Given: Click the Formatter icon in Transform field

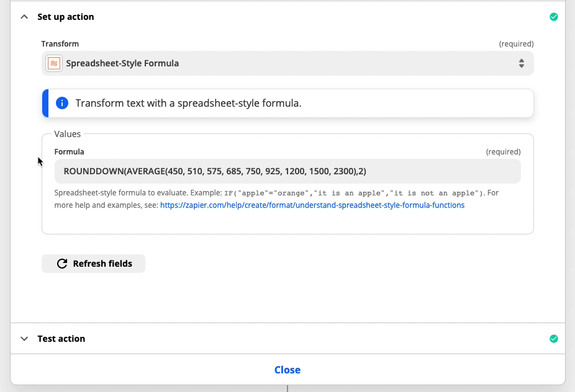Looking at the screenshot, I should [54, 63].
